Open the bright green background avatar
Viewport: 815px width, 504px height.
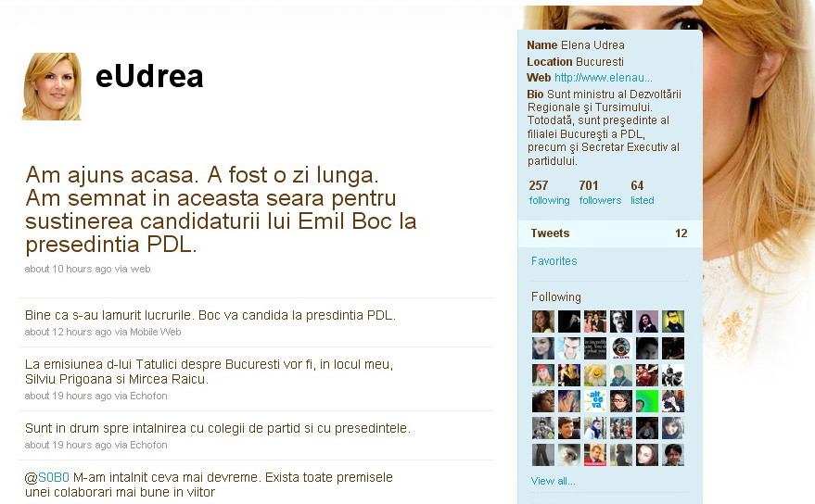647,401
